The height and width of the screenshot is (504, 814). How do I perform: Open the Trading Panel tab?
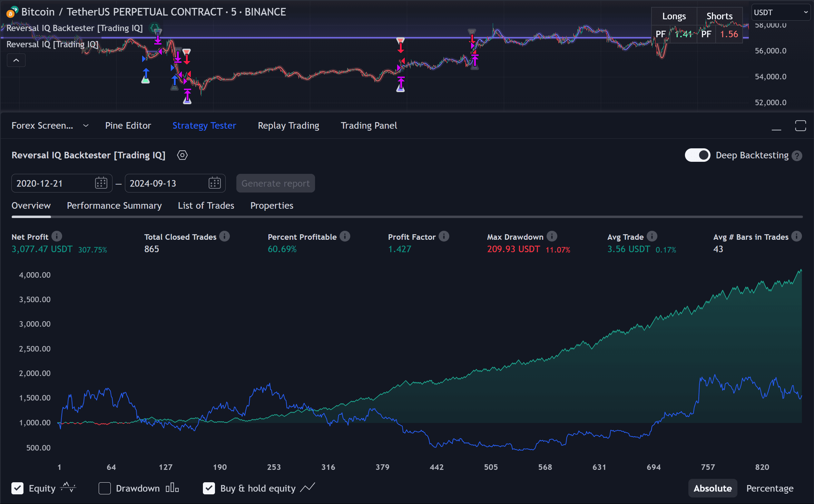tap(369, 126)
